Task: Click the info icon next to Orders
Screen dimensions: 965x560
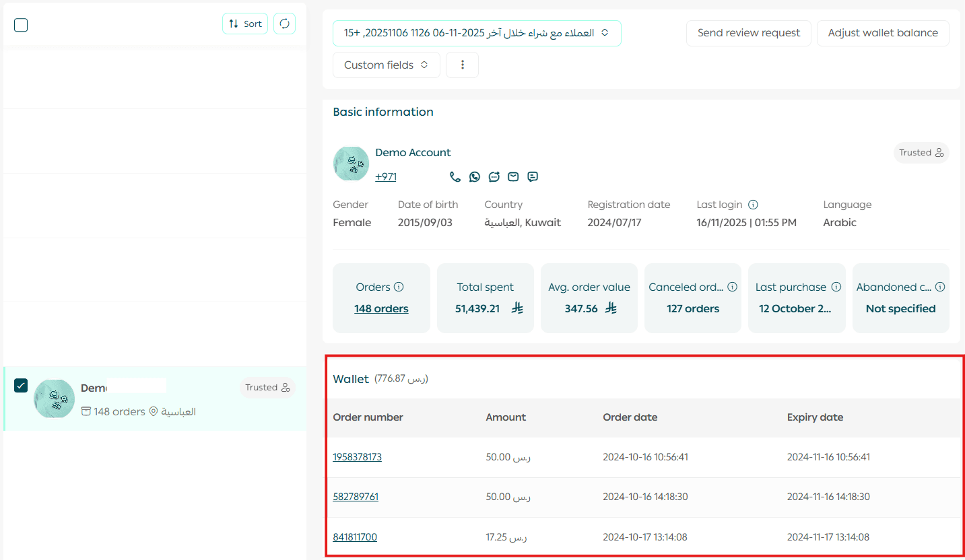Action: pyautogui.click(x=399, y=287)
